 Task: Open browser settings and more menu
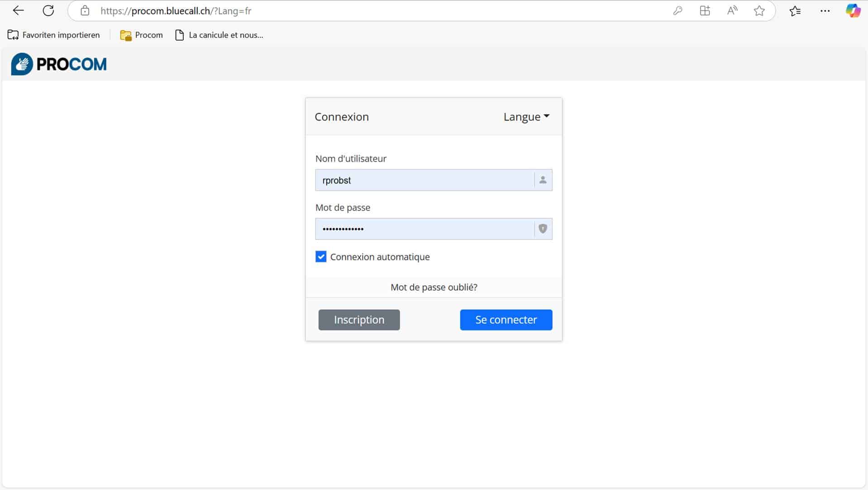pyautogui.click(x=825, y=11)
